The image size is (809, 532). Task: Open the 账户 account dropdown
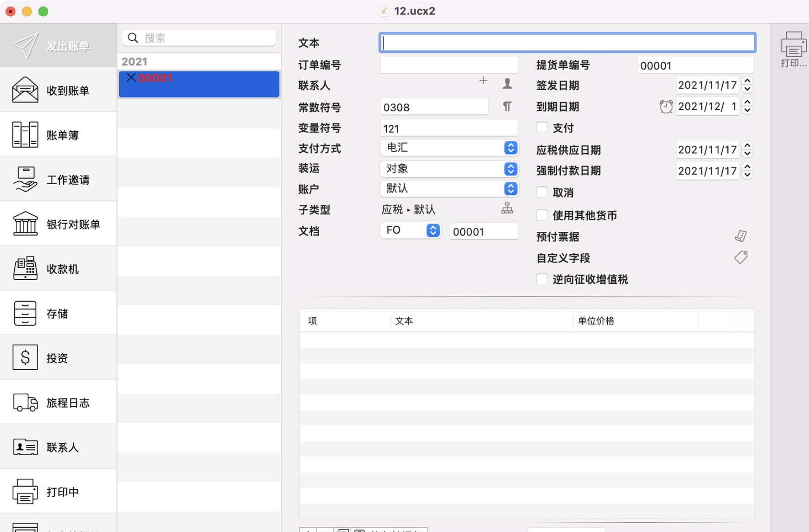[x=510, y=188]
